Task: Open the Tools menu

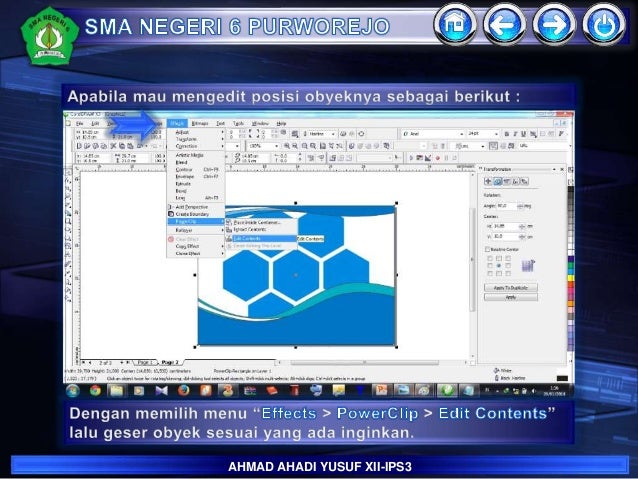Action: point(238,123)
